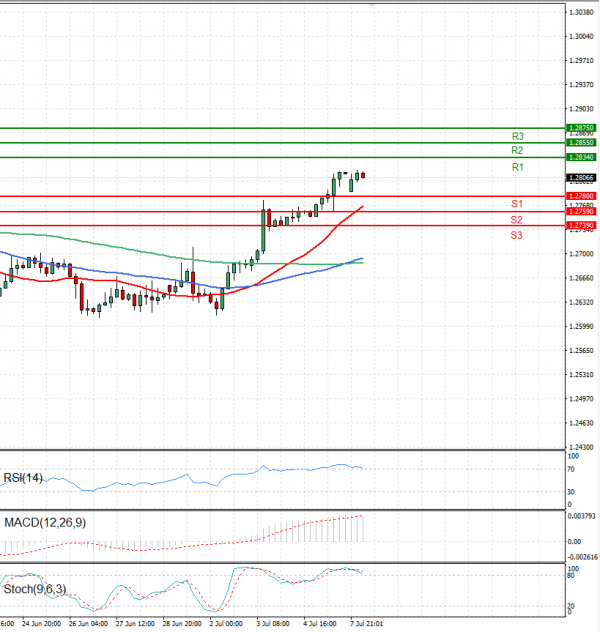Click the 1.26660 price axis value
Viewport: 600px width, 632px height.
(x=581, y=278)
